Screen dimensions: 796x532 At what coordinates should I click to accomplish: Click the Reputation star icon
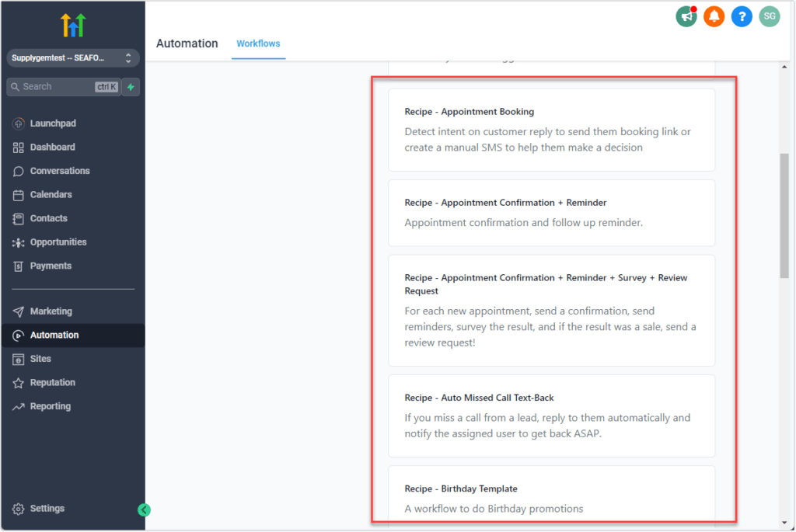pos(19,383)
